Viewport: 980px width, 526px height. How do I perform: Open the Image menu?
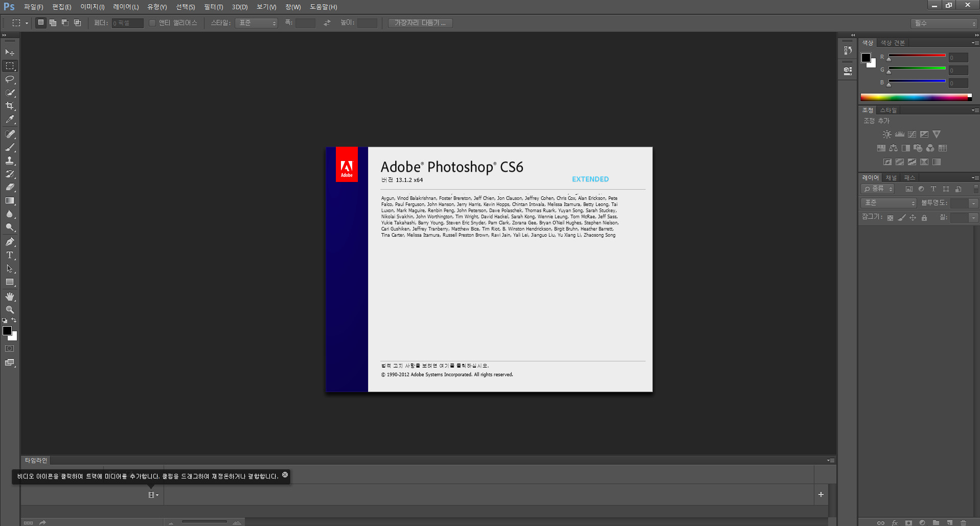click(93, 7)
